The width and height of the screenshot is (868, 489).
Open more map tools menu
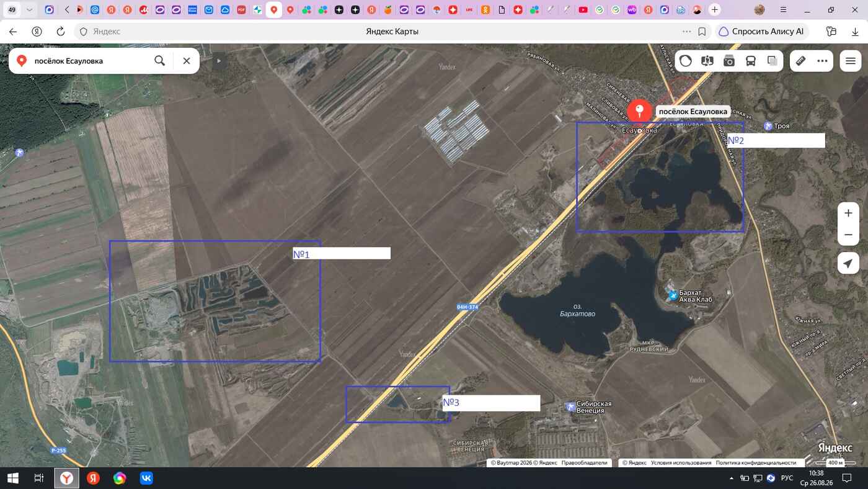(x=823, y=61)
